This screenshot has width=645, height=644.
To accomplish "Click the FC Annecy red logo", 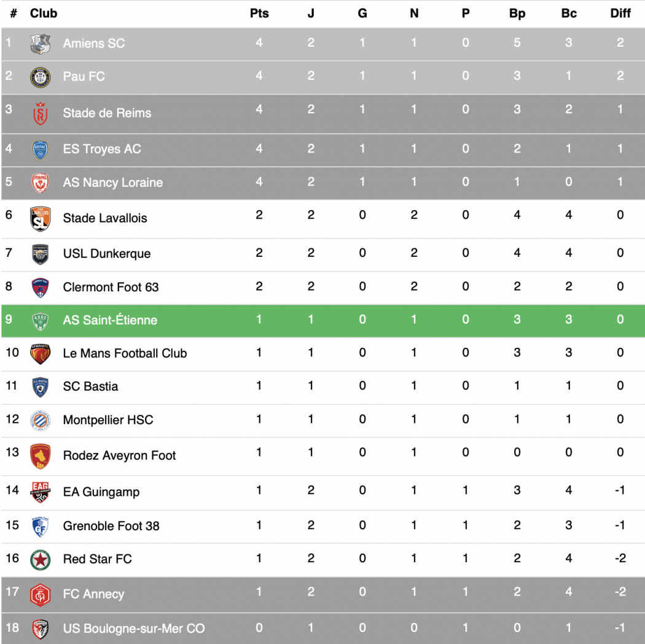I will 41,595.
